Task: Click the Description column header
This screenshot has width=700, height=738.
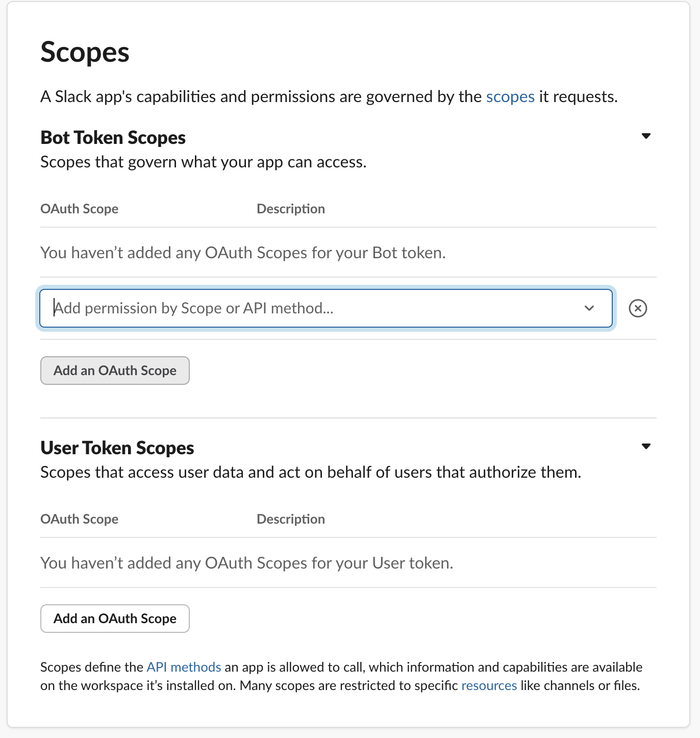Action: point(290,209)
